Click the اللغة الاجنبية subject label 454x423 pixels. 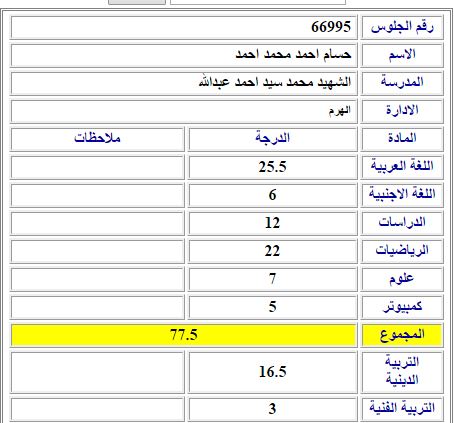click(402, 194)
